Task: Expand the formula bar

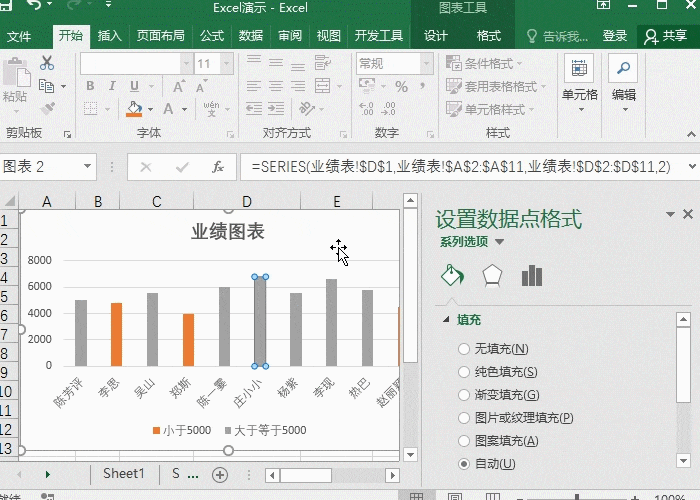Action: tap(692, 167)
